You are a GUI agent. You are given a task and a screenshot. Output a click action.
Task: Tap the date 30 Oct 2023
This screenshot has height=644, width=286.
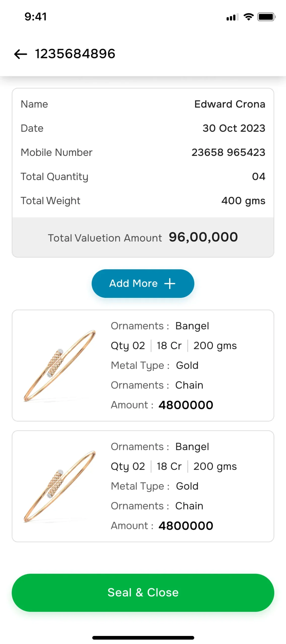point(234,128)
